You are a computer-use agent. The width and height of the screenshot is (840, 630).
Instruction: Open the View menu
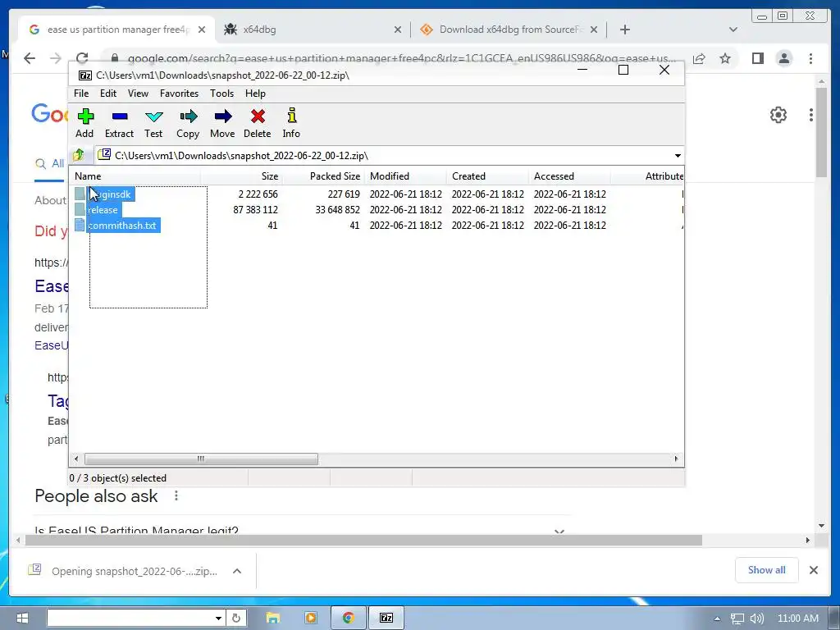[x=138, y=94]
